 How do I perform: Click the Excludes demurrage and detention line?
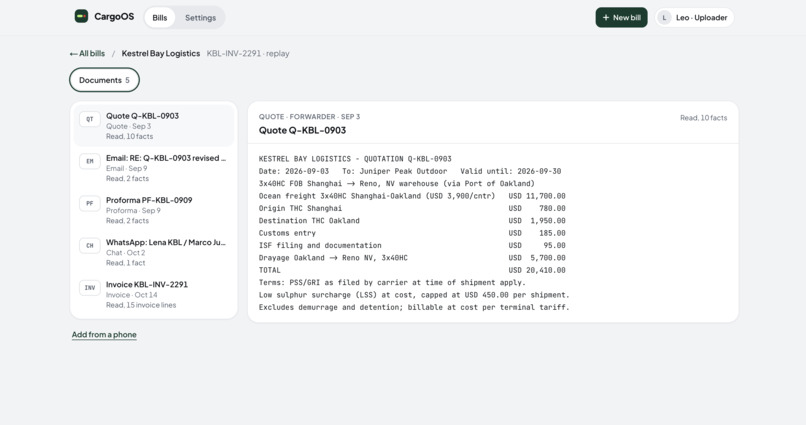click(414, 307)
